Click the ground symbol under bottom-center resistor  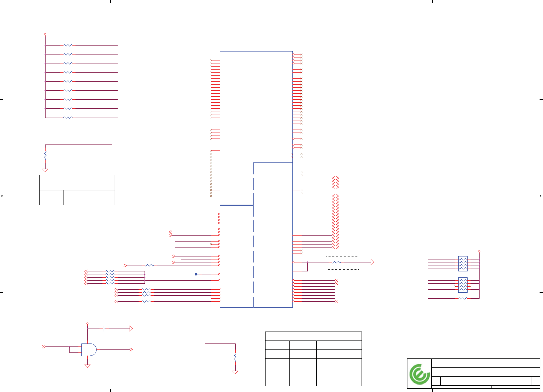(x=235, y=372)
